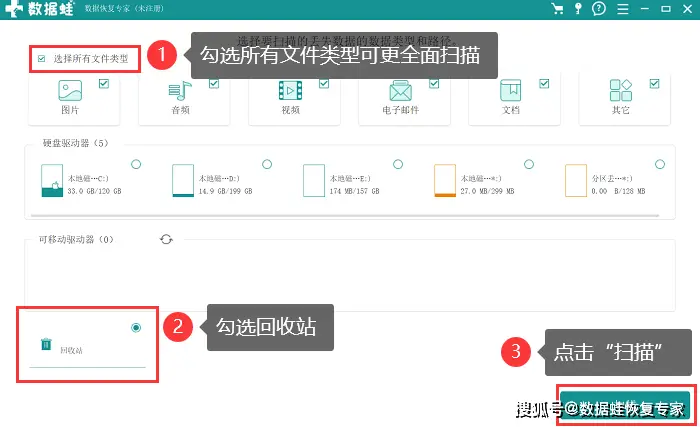This screenshot has width=700, height=427.
Task: Click the 27.0 MB/299 MB drive icon
Action: 445,180
